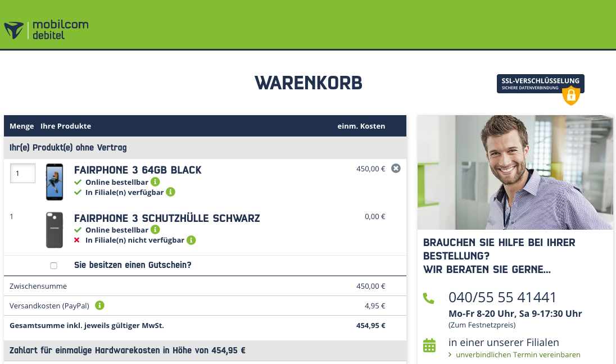Click the advisor photo in the help panel
616x364 pixels.
(x=515, y=172)
